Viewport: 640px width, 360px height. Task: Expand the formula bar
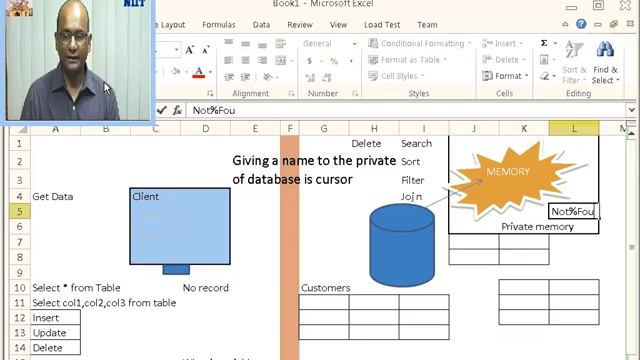coord(631,110)
